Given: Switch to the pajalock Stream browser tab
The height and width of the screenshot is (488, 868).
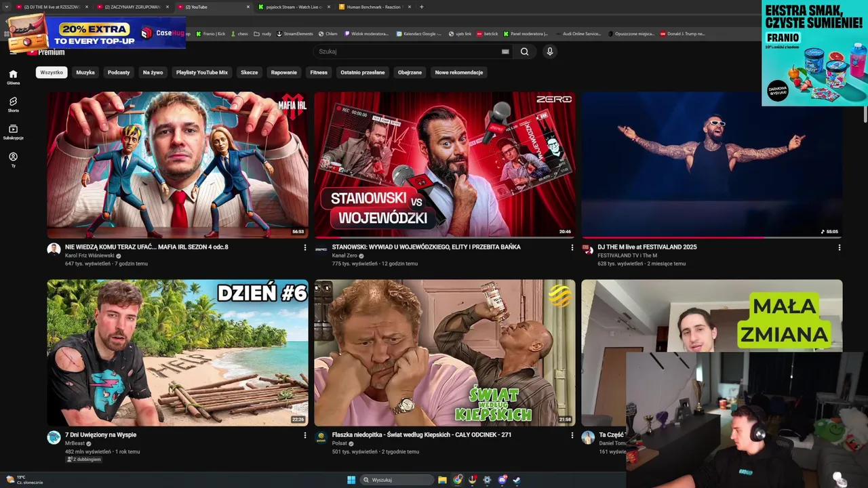Looking at the screenshot, I should (294, 7).
